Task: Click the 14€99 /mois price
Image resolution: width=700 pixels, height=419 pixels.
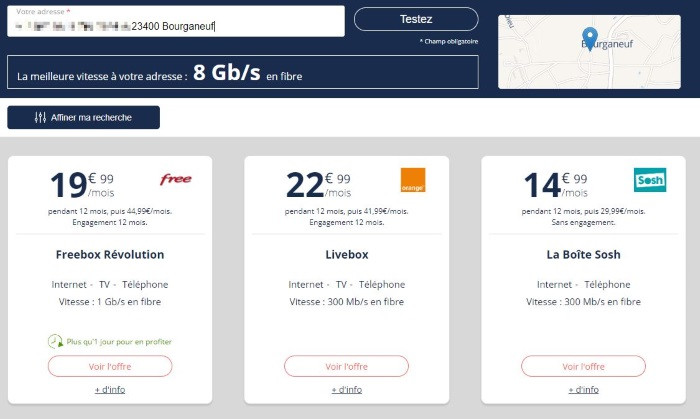Action: coord(556,185)
